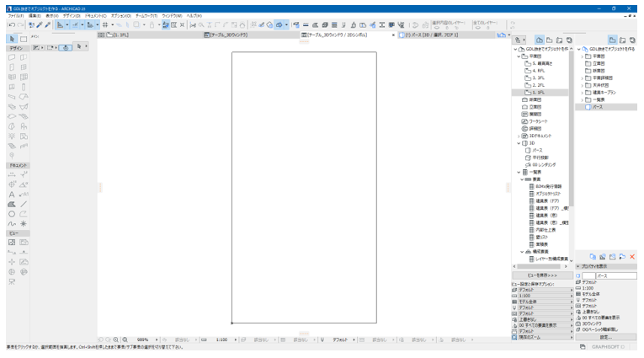Show View Map in Navigator
Viewport: 644px width, 358px height.
(550, 40)
